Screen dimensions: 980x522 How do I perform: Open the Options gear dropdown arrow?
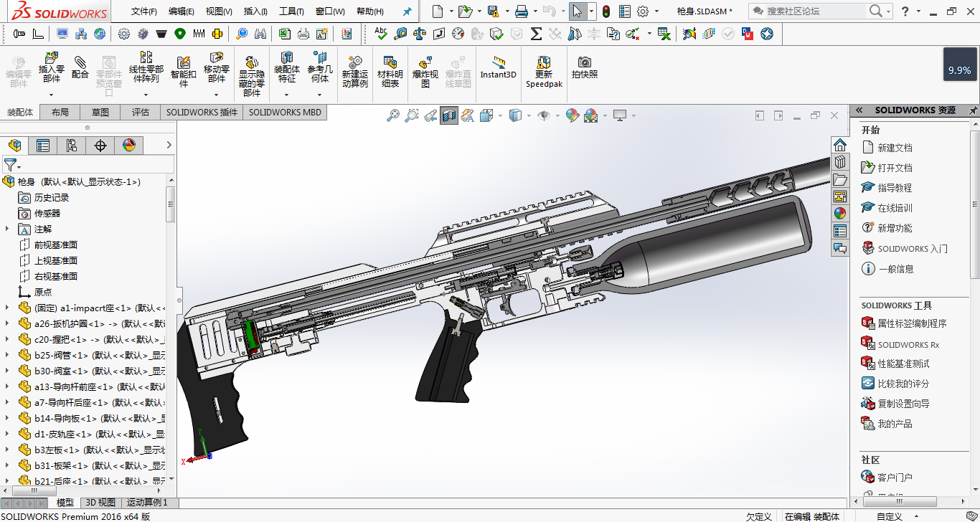click(x=656, y=11)
